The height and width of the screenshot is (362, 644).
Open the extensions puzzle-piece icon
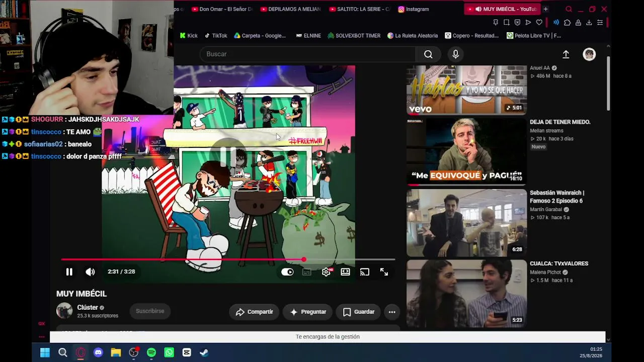tap(567, 23)
